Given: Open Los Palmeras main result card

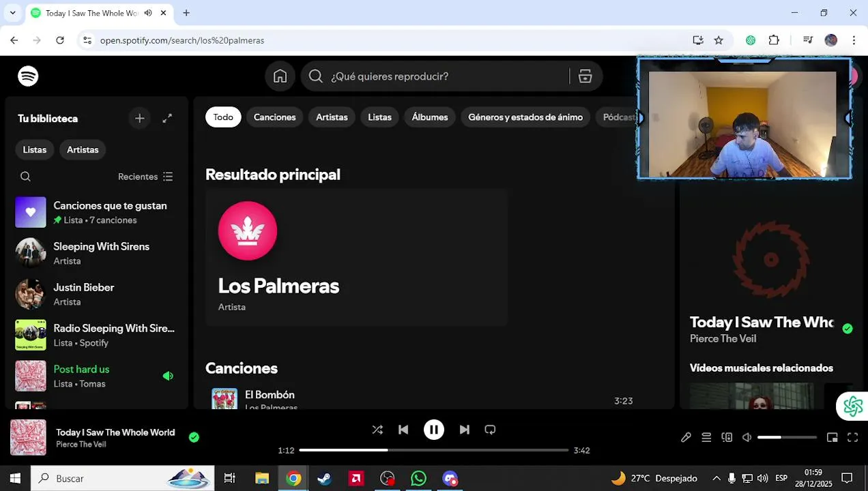Looking at the screenshot, I should click(356, 257).
